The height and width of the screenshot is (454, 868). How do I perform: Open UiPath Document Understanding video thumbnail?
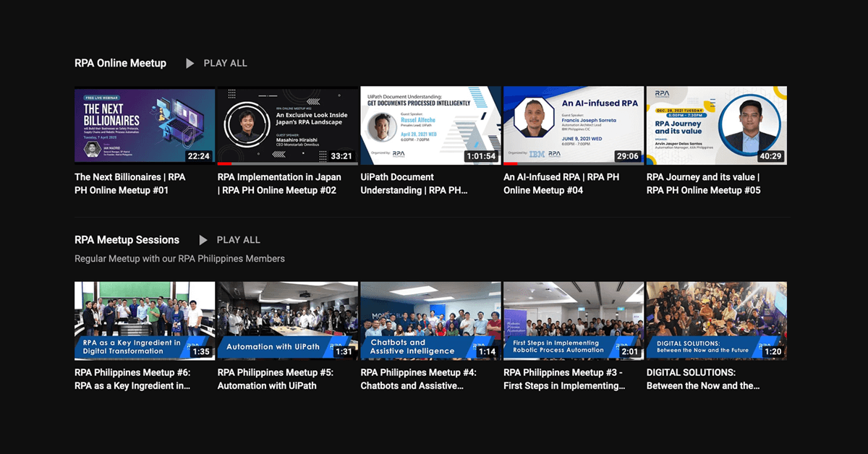(x=430, y=126)
